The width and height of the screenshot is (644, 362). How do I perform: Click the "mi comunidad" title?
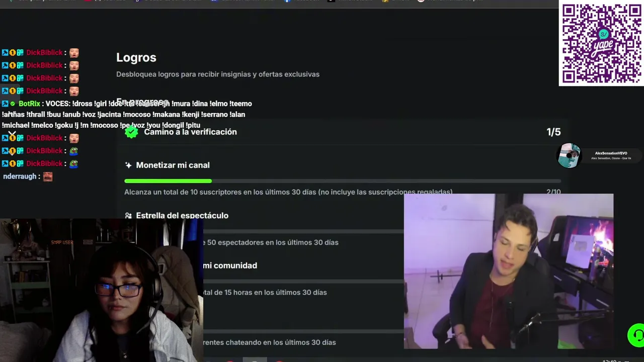(230, 265)
